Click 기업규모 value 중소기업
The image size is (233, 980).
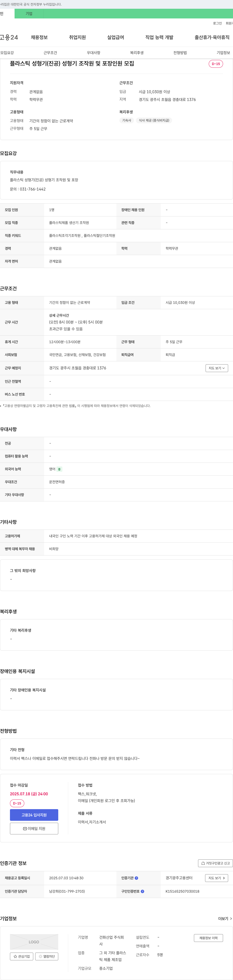[x=106, y=969]
